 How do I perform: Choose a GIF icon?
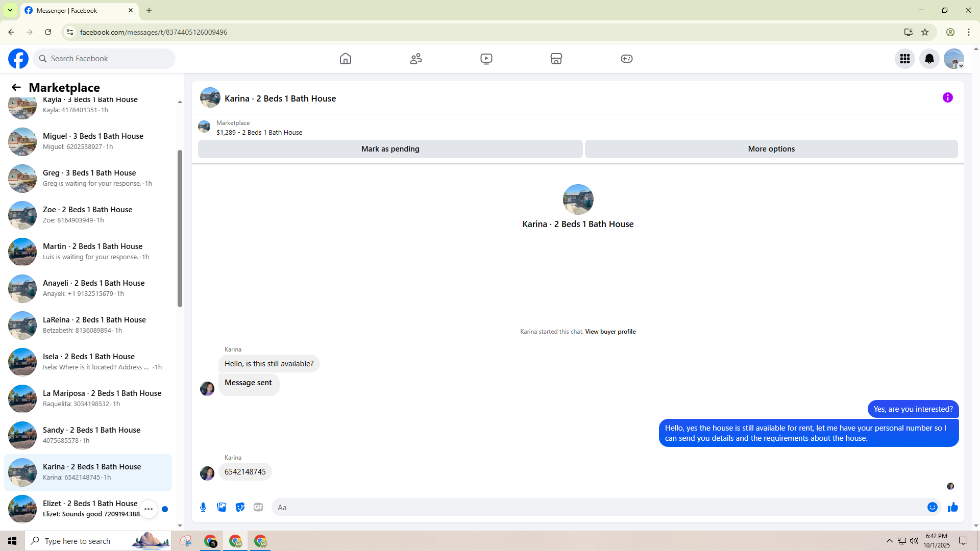(258, 507)
